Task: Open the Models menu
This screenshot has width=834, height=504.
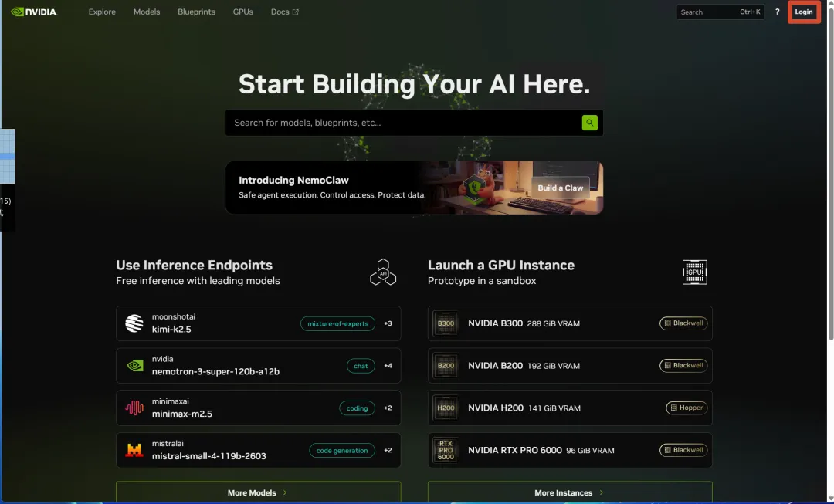Action: (x=147, y=12)
